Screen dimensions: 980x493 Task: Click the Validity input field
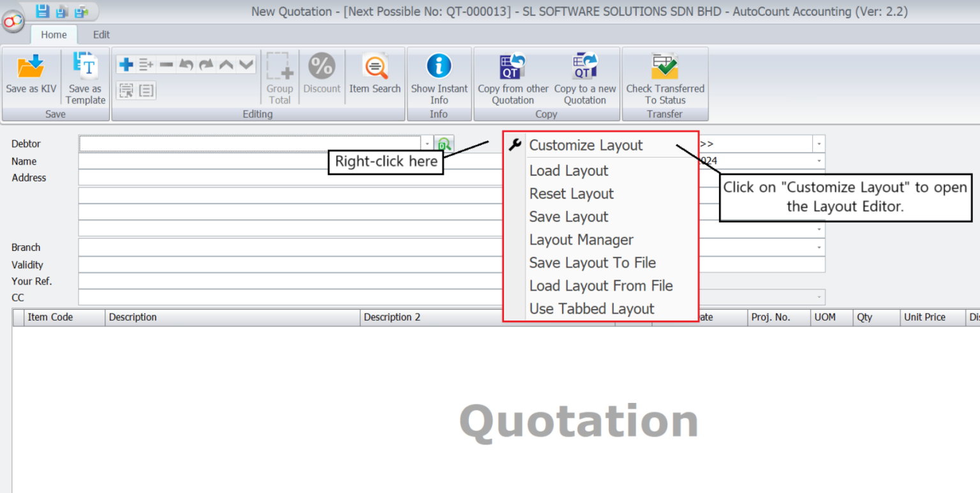click(291, 264)
